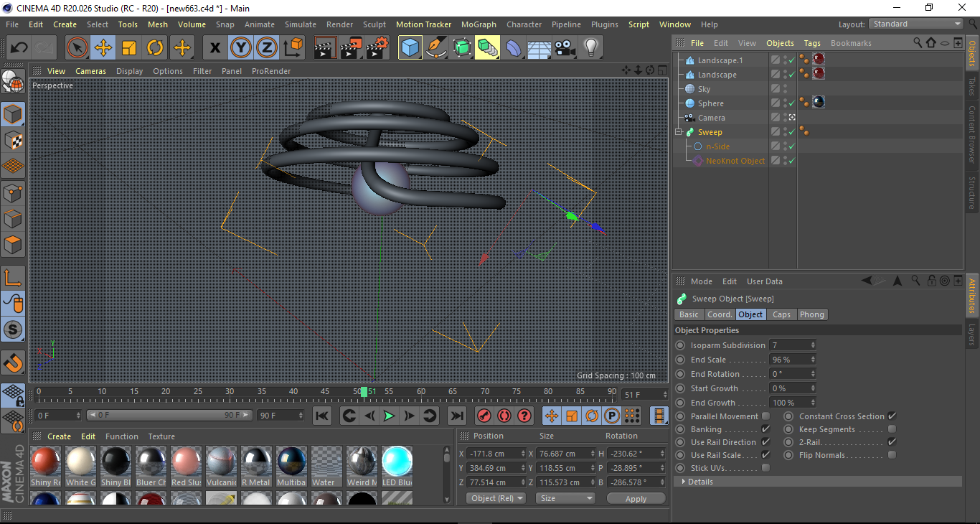Toggle the X axis lock

point(215,48)
